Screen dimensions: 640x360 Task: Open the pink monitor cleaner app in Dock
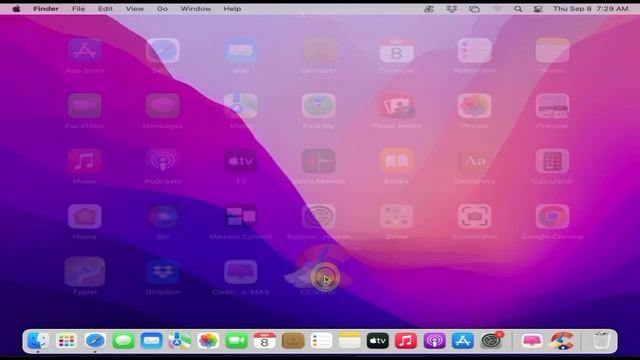click(x=532, y=340)
